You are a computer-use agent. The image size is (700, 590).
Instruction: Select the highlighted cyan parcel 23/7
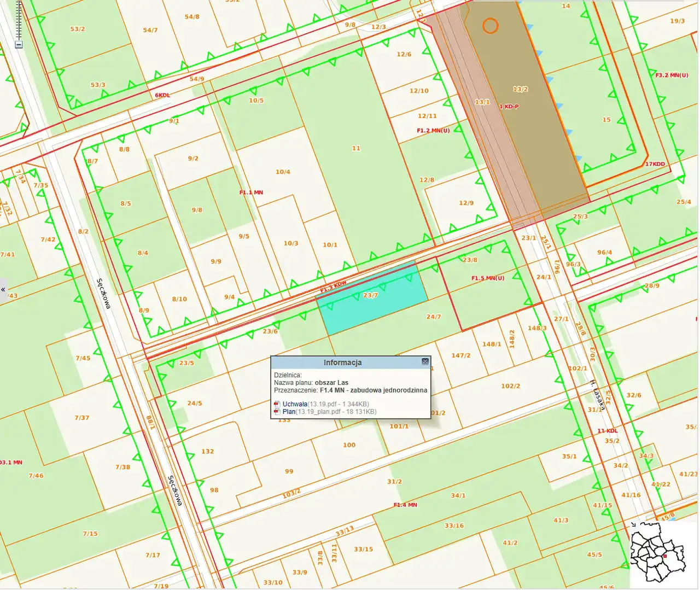tap(372, 298)
